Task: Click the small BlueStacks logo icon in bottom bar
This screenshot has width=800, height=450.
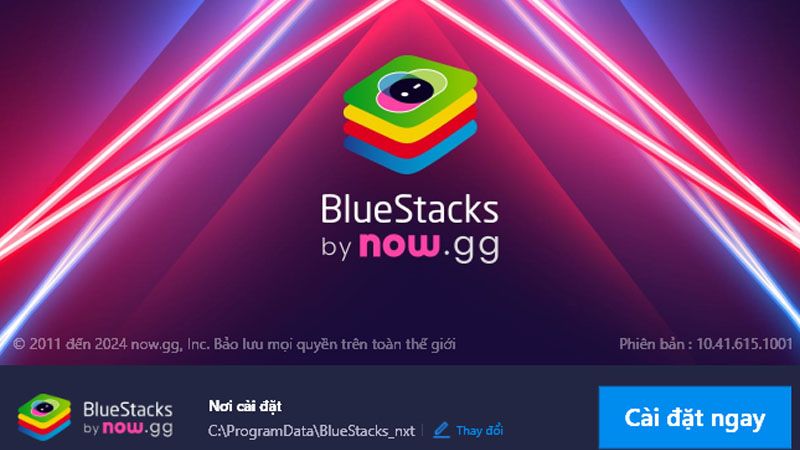Action: 44,417
